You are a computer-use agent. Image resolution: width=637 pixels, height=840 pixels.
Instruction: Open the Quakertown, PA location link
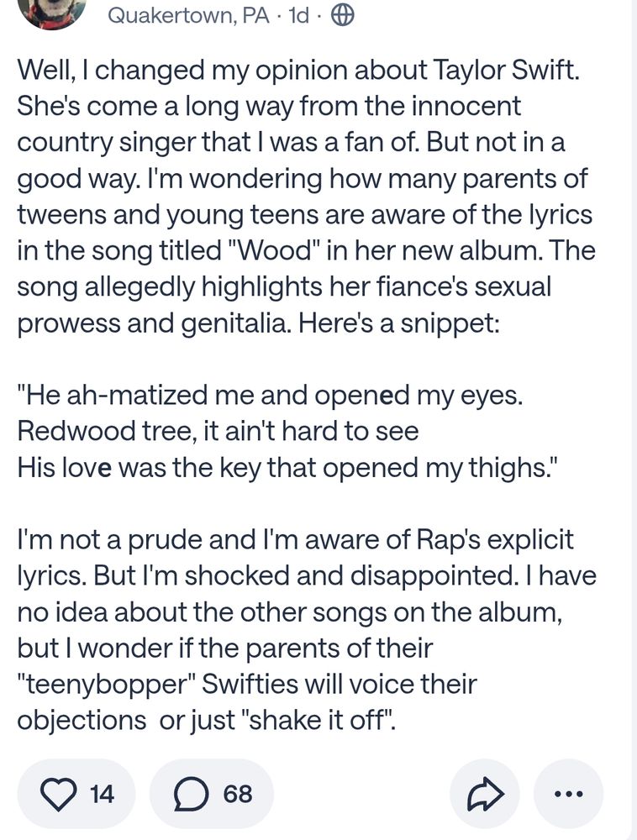tap(188, 15)
